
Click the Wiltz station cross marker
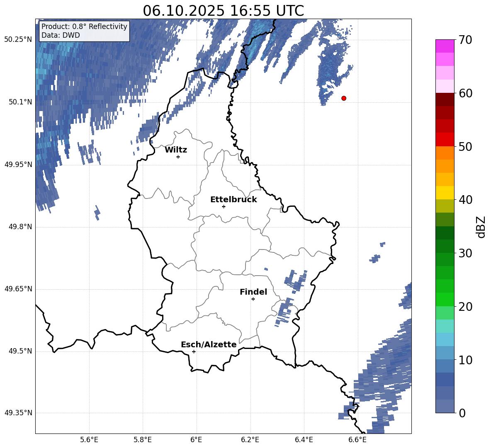[x=178, y=157]
